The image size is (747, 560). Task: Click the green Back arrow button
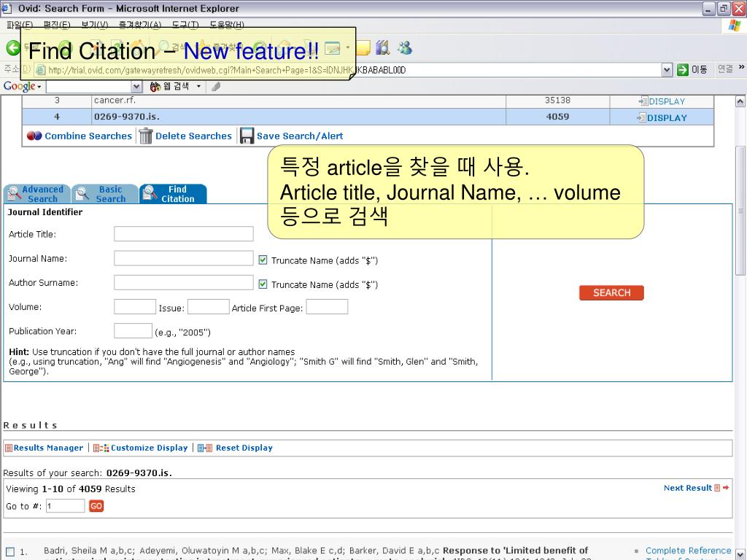[x=13, y=47]
